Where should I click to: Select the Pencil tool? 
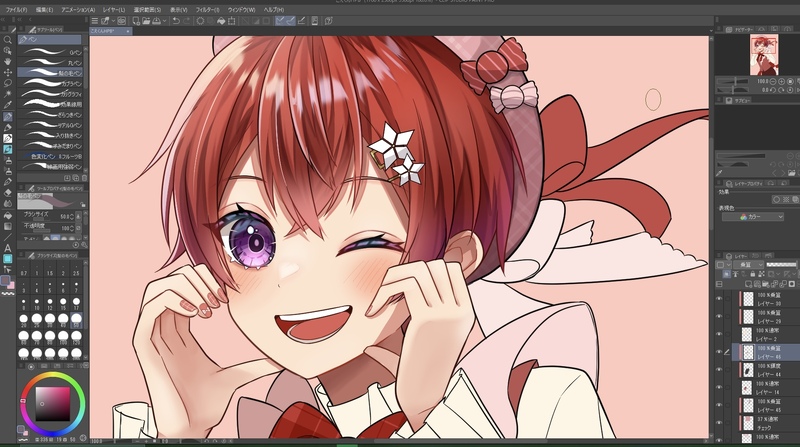point(8,128)
